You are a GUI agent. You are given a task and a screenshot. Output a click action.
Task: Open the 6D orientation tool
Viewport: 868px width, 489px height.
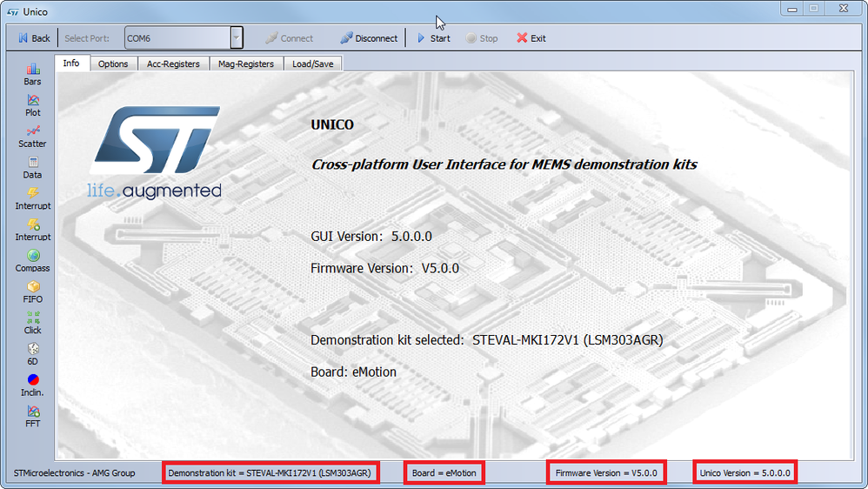tap(32, 354)
